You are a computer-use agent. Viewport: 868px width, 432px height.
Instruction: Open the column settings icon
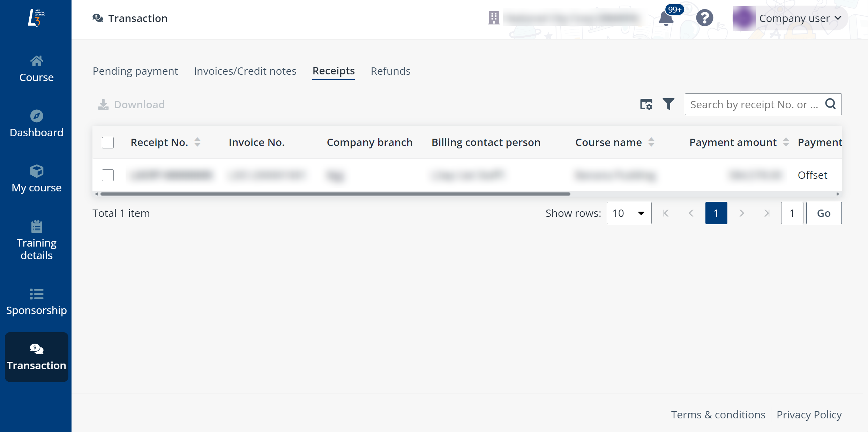646,104
